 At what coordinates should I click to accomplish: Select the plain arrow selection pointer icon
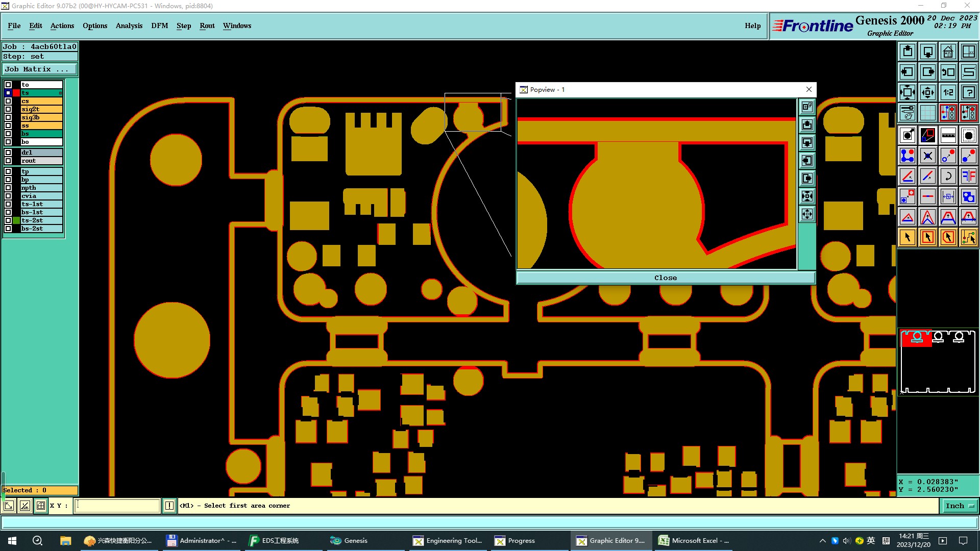pos(907,237)
